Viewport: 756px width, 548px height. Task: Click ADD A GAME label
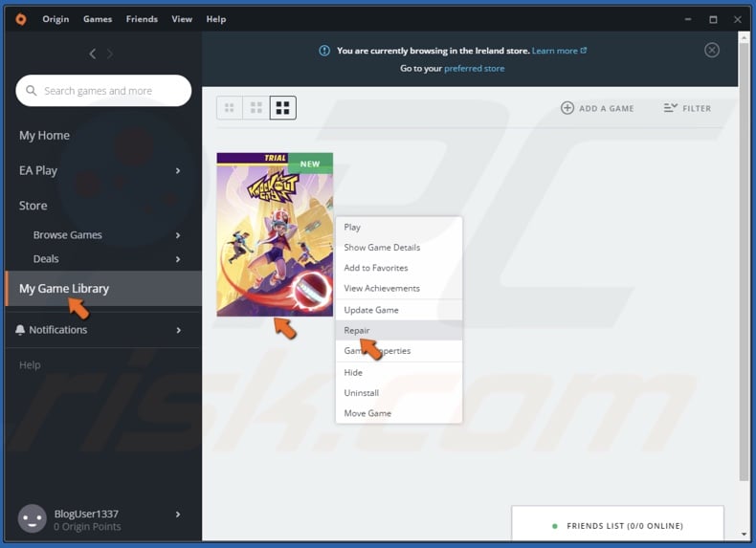tap(606, 108)
